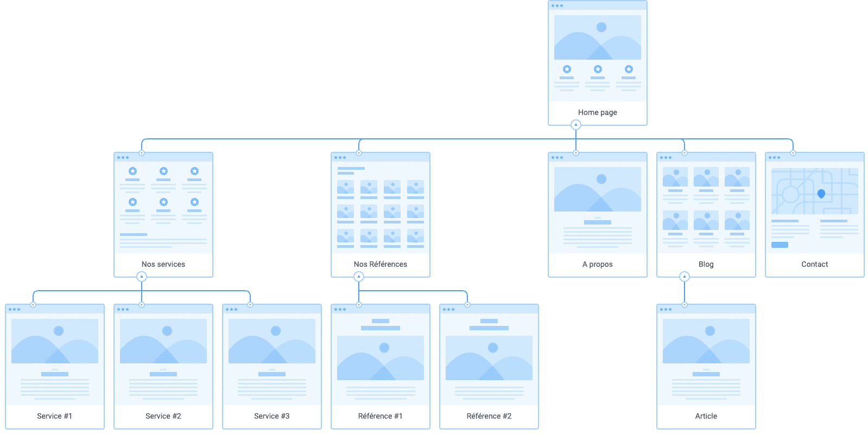868x436 pixels.
Task: Click the 'Nos Références' label
Action: click(x=381, y=264)
